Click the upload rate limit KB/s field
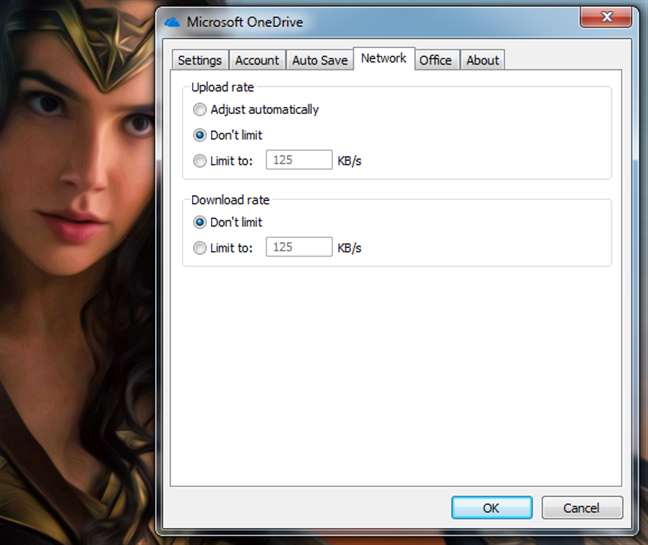The height and width of the screenshot is (545, 648). click(x=299, y=160)
